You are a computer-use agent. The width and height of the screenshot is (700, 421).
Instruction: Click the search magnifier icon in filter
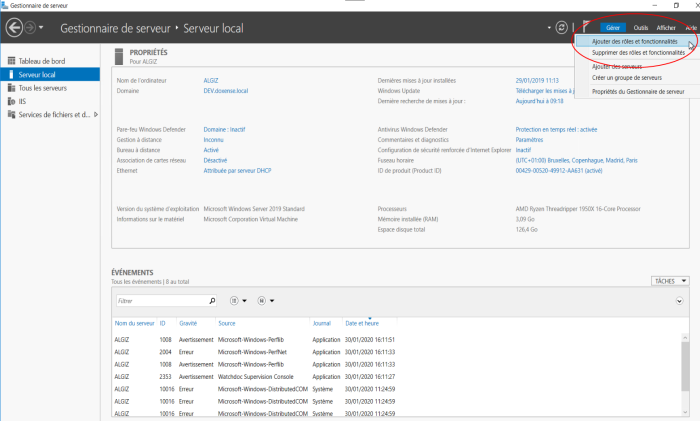(212, 300)
